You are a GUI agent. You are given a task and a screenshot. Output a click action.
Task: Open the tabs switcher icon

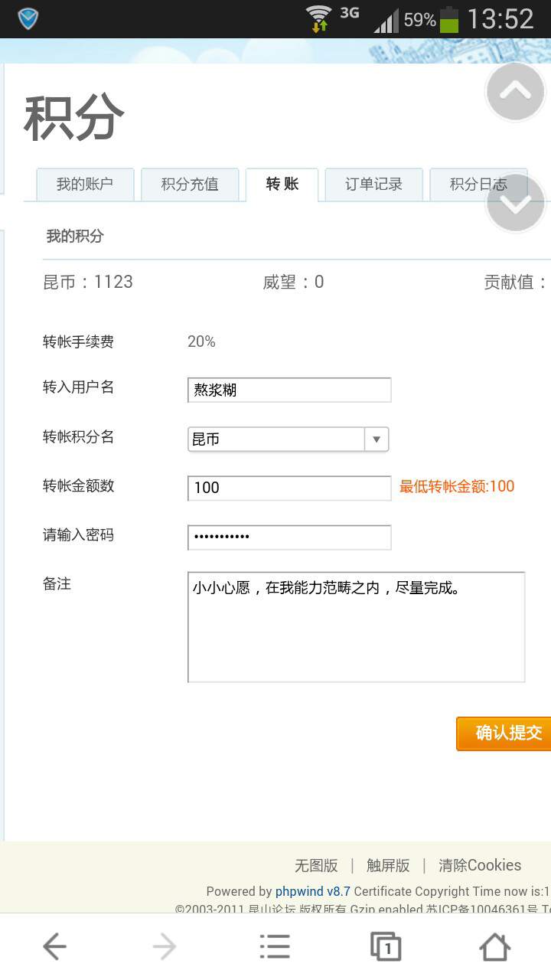(x=386, y=947)
